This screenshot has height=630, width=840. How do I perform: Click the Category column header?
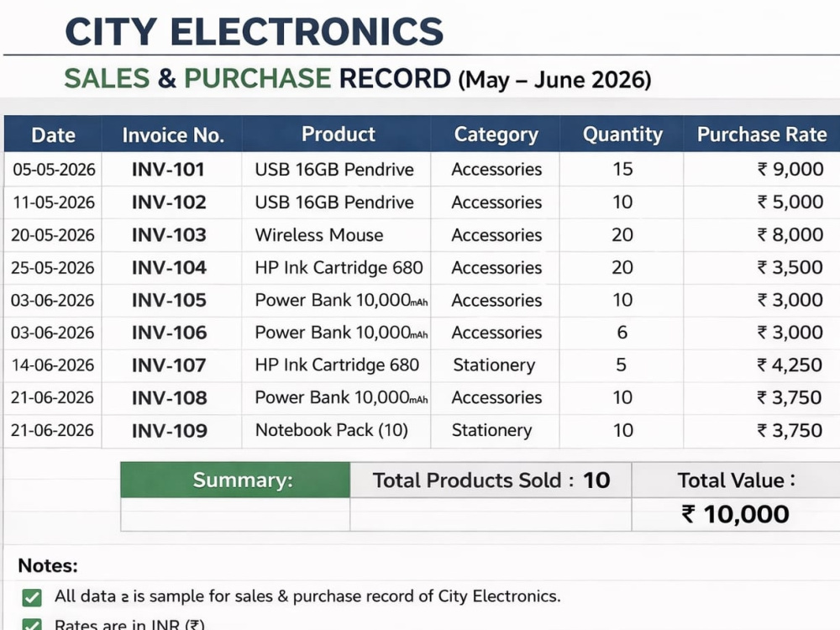tap(496, 134)
